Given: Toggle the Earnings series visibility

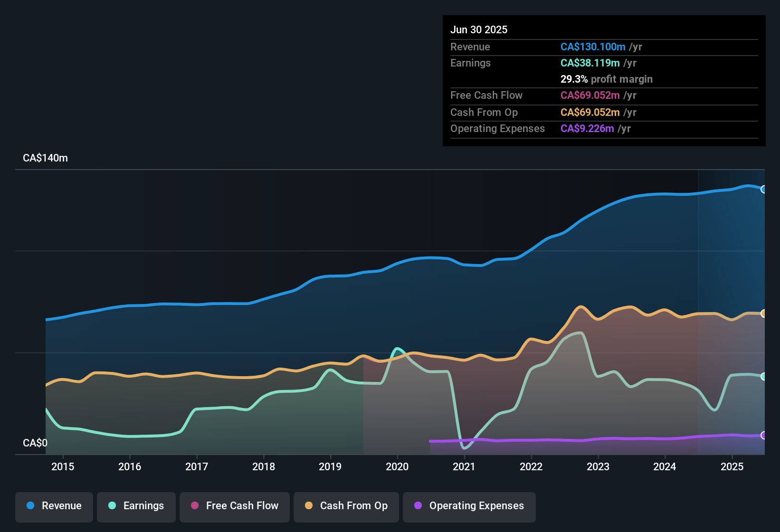Looking at the screenshot, I should [x=136, y=506].
